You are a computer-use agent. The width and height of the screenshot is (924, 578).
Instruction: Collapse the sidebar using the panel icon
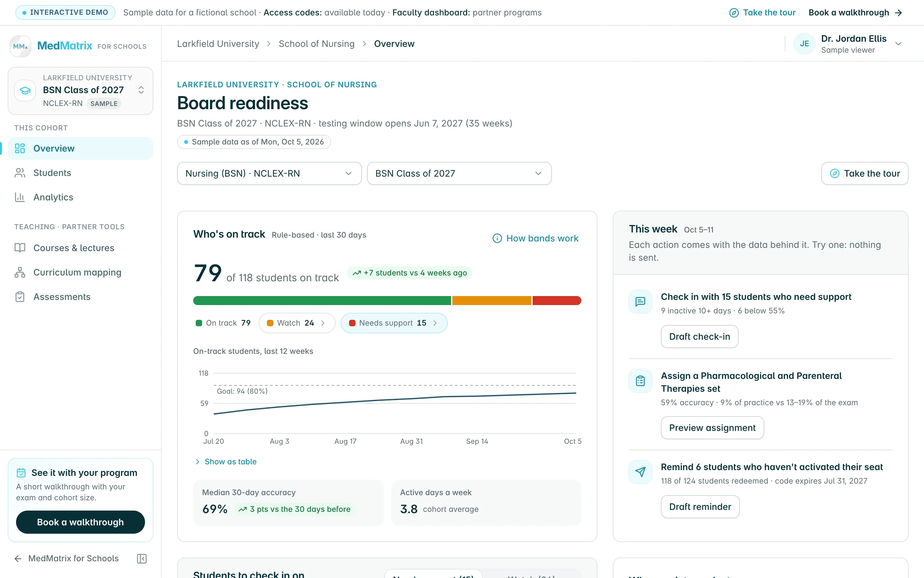click(x=142, y=558)
